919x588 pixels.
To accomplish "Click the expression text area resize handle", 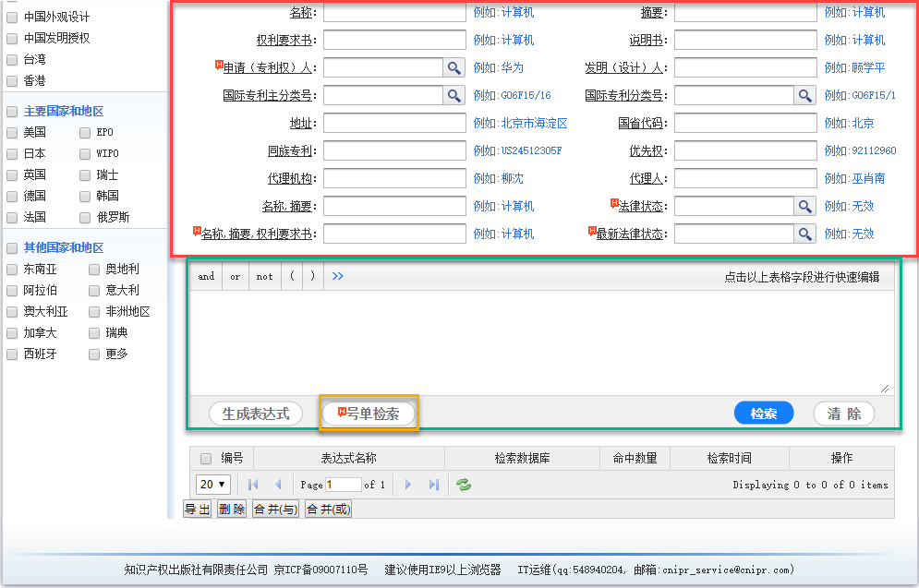I will (x=885, y=389).
